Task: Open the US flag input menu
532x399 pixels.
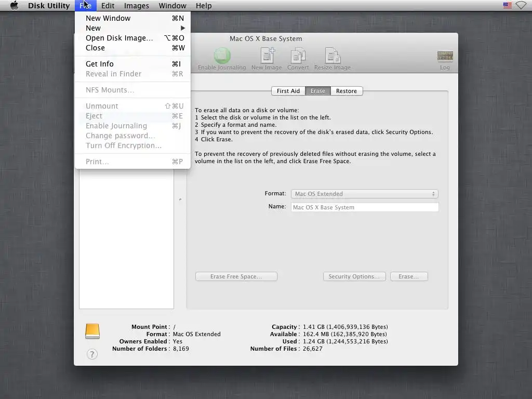Action: coord(507,5)
